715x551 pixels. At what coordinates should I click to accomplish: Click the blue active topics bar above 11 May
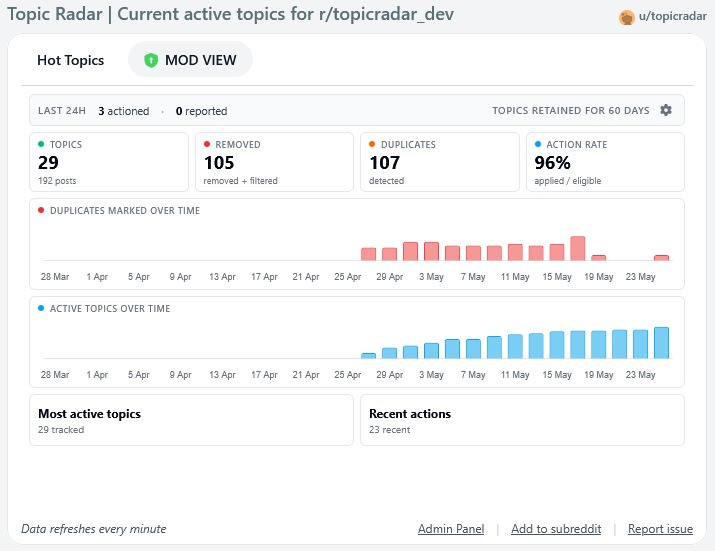pos(515,346)
